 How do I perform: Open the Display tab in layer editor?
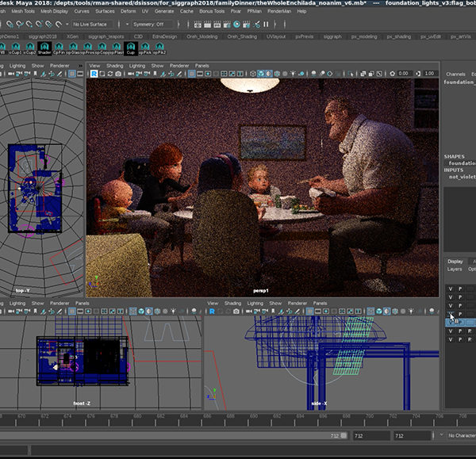point(455,261)
